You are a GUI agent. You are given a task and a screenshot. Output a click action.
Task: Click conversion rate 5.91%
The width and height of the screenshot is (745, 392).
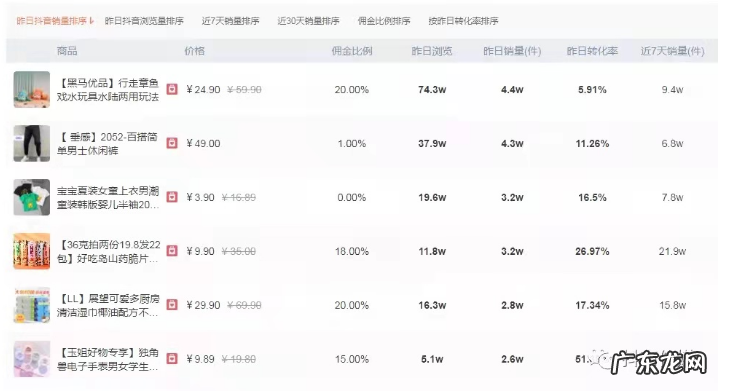[592, 89]
